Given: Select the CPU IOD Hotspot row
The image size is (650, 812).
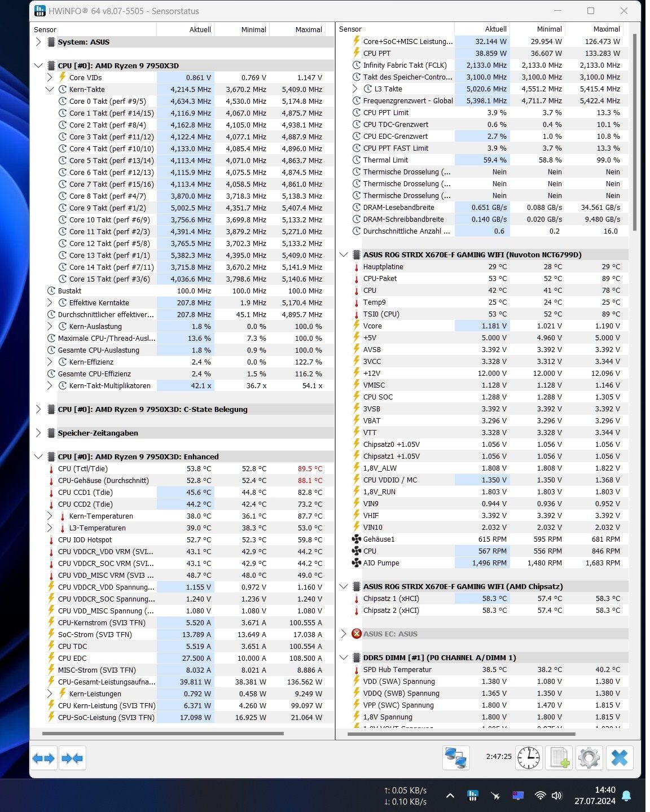Looking at the screenshot, I should [182, 539].
